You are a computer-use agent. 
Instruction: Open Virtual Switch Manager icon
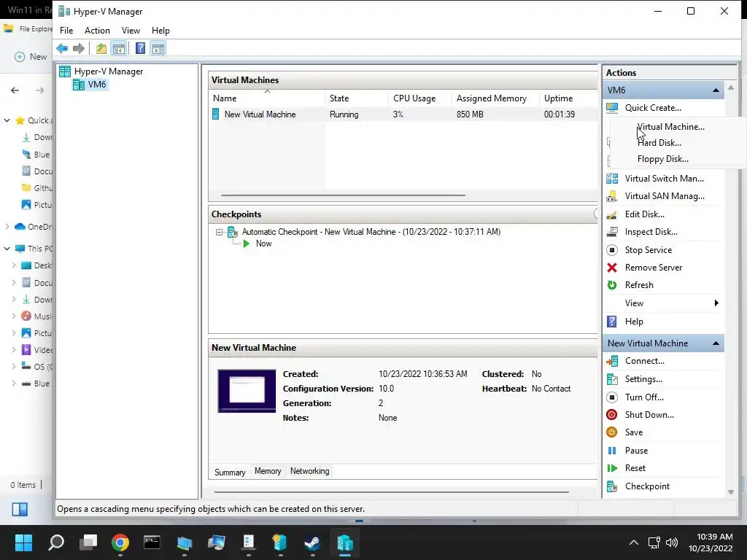(x=612, y=179)
